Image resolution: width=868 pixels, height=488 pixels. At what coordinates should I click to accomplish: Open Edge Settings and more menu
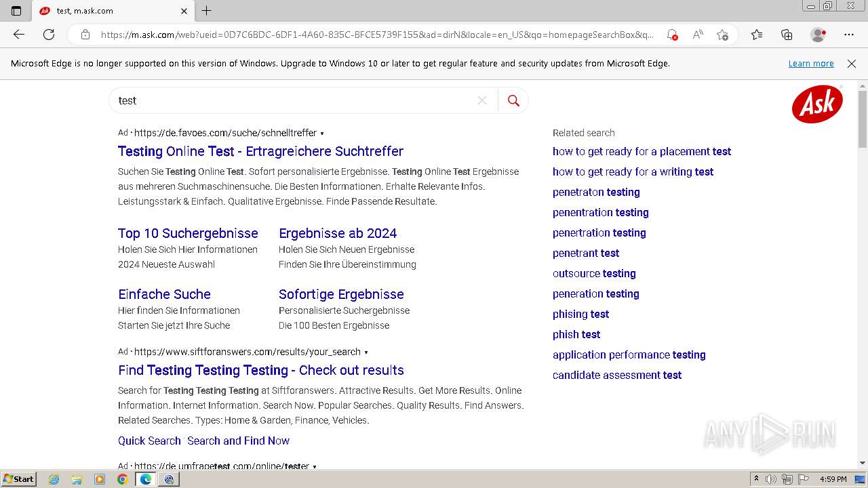(849, 35)
